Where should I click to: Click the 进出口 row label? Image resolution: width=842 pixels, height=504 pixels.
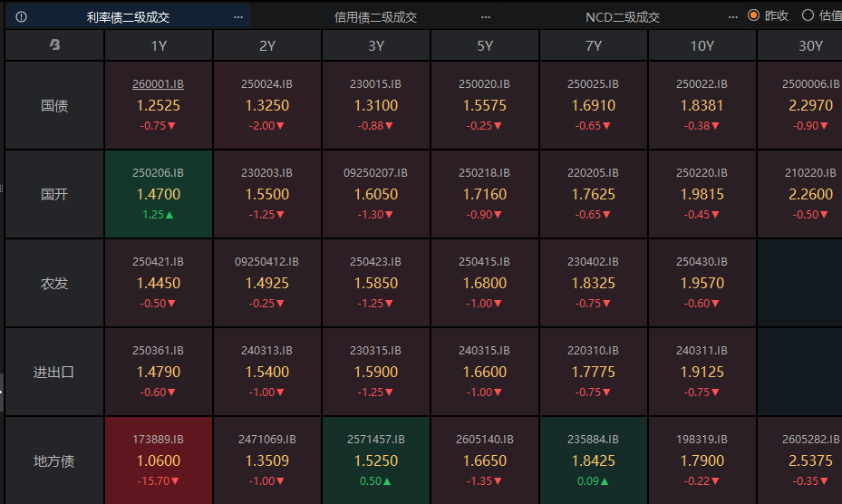(54, 372)
